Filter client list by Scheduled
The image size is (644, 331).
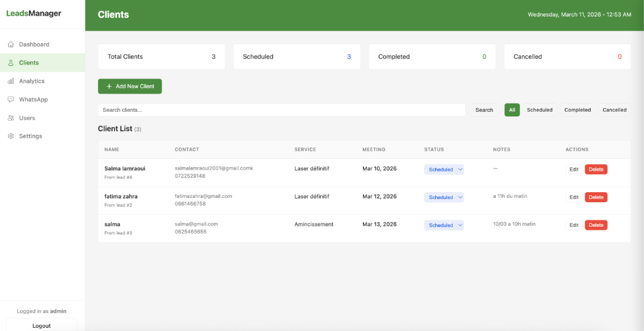point(540,110)
